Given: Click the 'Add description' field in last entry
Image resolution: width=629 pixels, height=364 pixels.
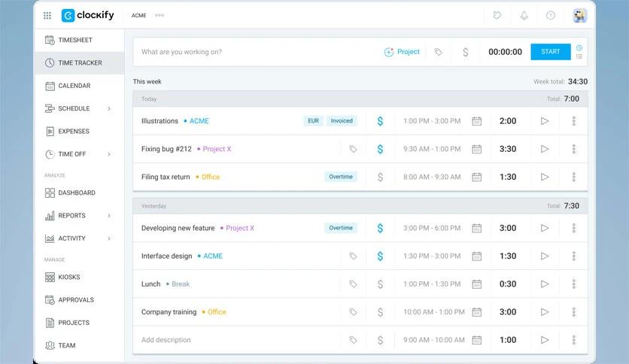Looking at the screenshot, I should coord(166,340).
